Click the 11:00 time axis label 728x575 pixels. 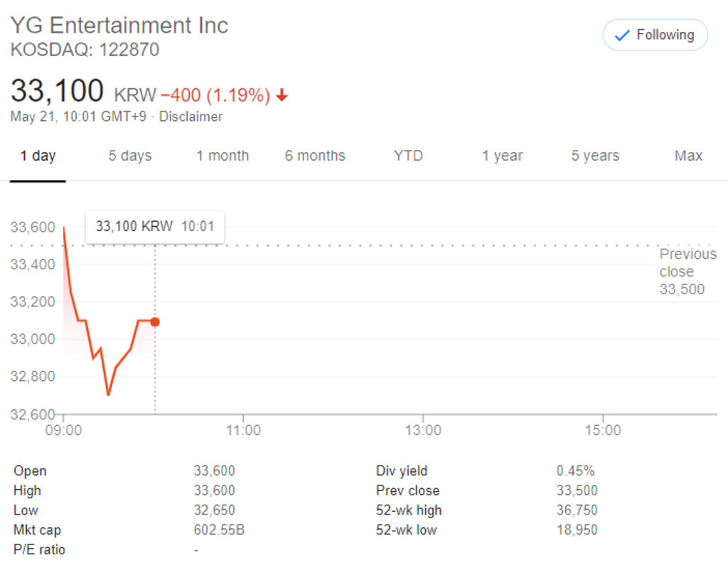pyautogui.click(x=243, y=430)
